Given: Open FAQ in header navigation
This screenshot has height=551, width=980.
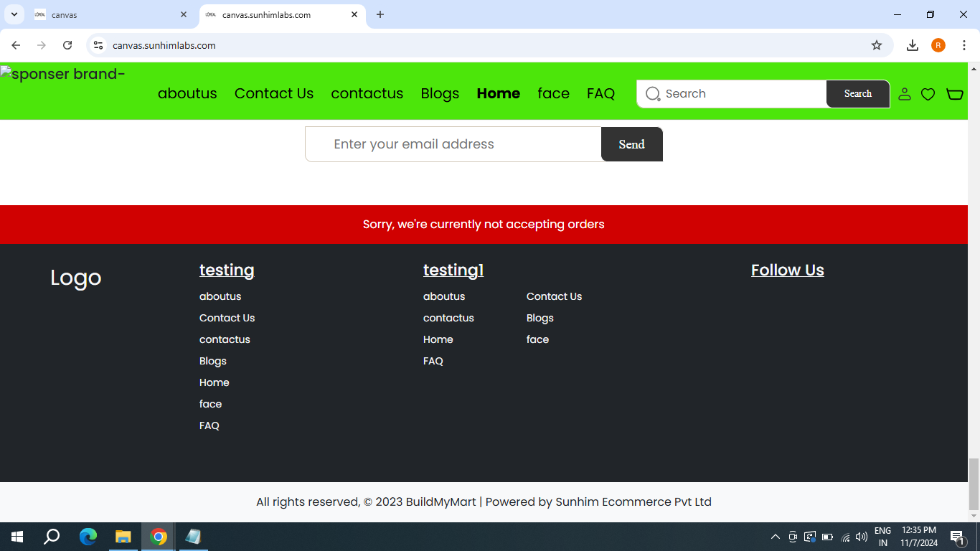Looking at the screenshot, I should click(601, 94).
